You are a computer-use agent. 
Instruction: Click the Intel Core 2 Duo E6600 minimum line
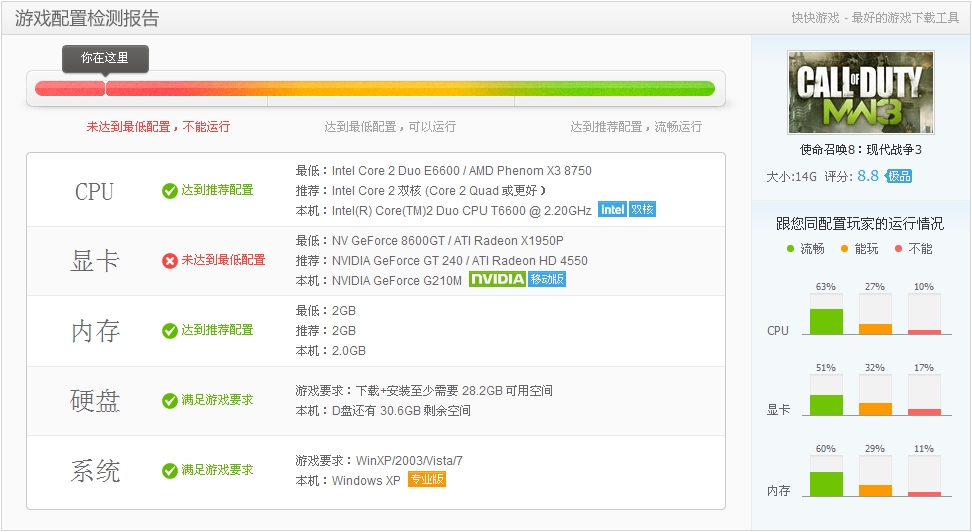tap(444, 171)
